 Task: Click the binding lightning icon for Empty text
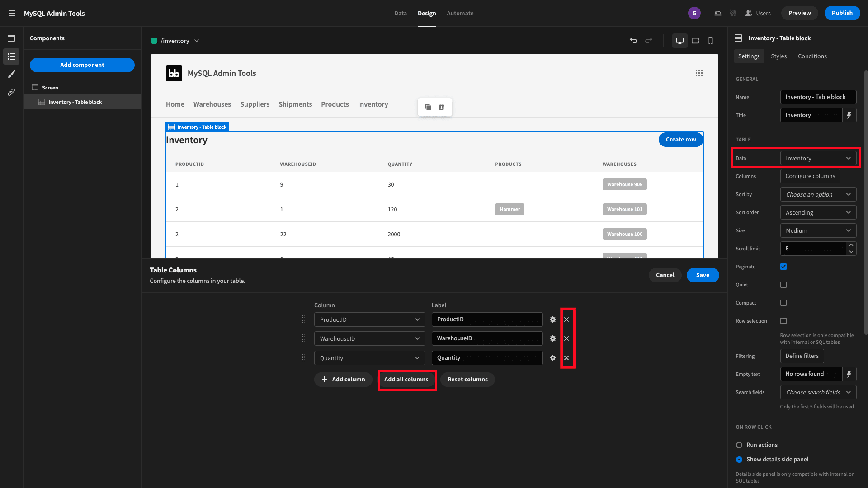pyautogui.click(x=849, y=374)
